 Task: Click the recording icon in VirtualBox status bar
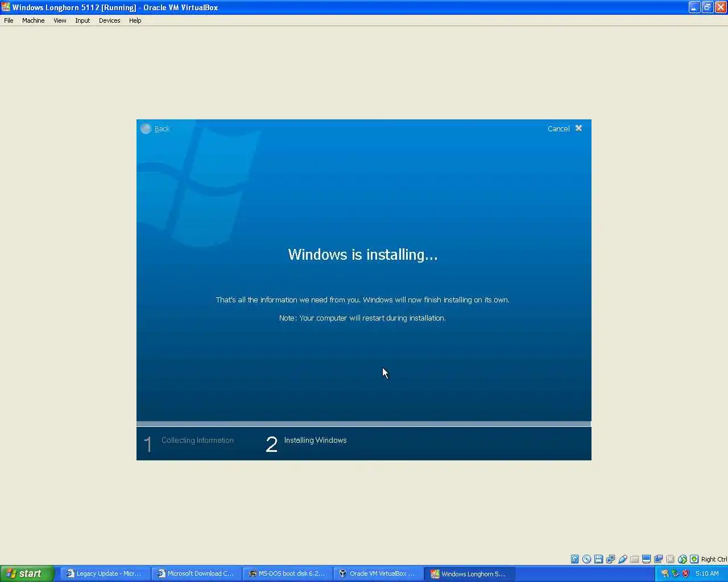pyautogui.click(x=658, y=559)
